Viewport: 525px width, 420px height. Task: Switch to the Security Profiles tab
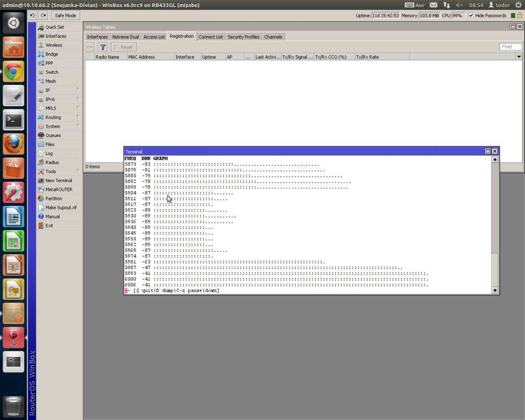243,37
